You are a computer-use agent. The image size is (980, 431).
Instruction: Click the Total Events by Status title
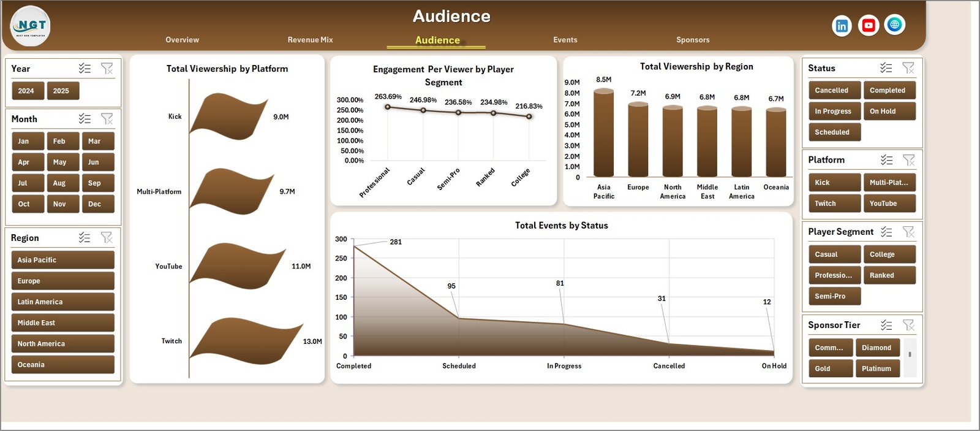click(x=561, y=226)
